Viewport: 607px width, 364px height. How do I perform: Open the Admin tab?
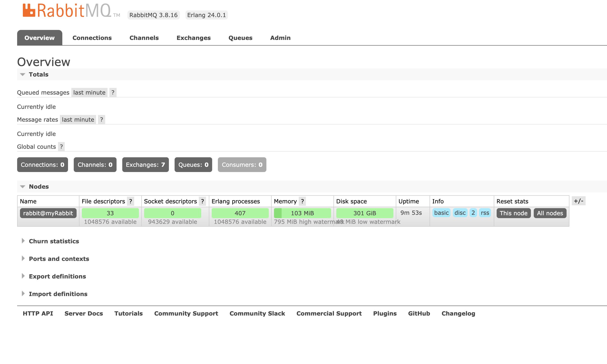click(280, 38)
